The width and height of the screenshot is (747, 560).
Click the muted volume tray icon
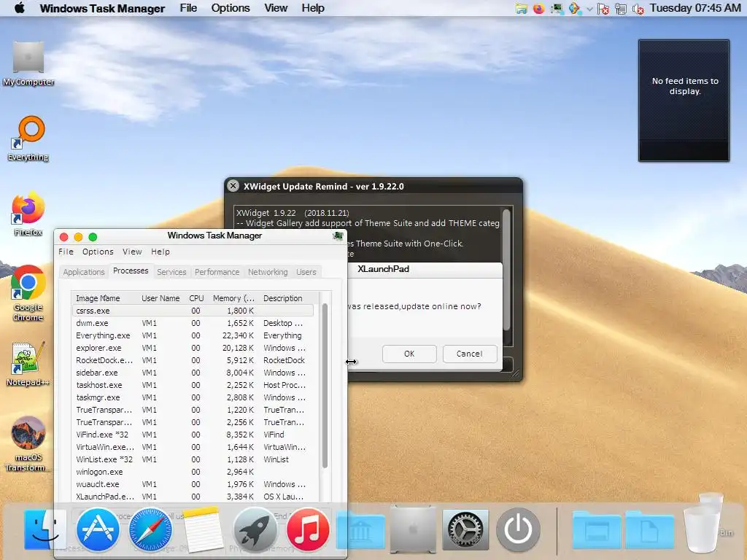(638, 9)
